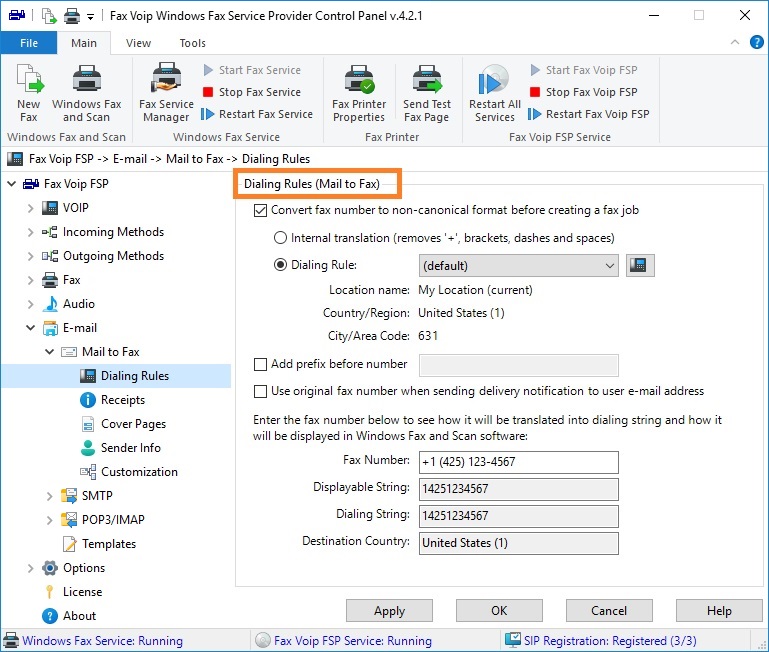The height and width of the screenshot is (652, 769).
Task: Open License tree item
Action: [82, 592]
